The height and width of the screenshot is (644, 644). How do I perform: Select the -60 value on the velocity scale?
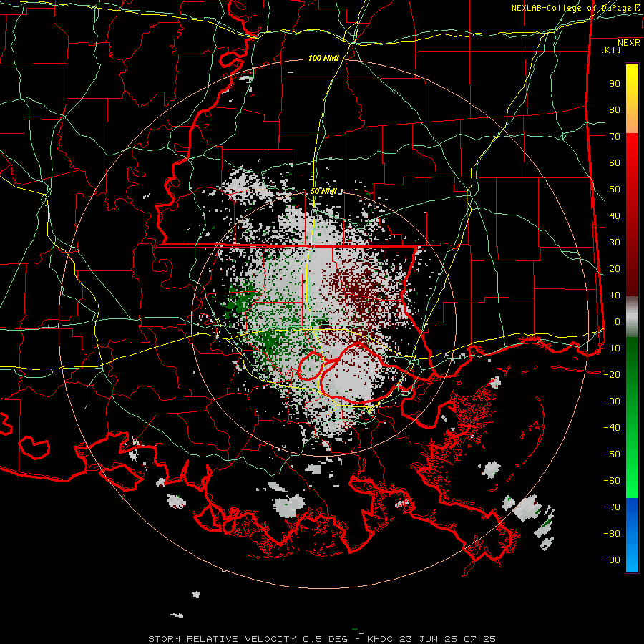pos(612,481)
